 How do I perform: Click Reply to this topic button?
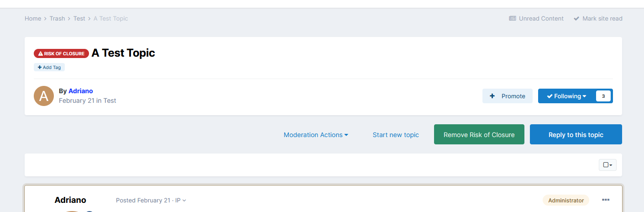[x=576, y=134]
